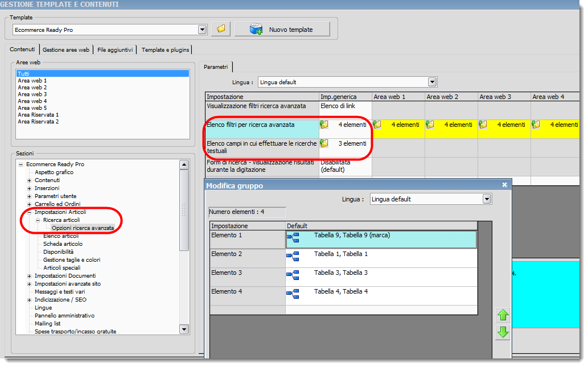588x367 pixels.
Task: Click the Numero elementi field
Action: 247,212
